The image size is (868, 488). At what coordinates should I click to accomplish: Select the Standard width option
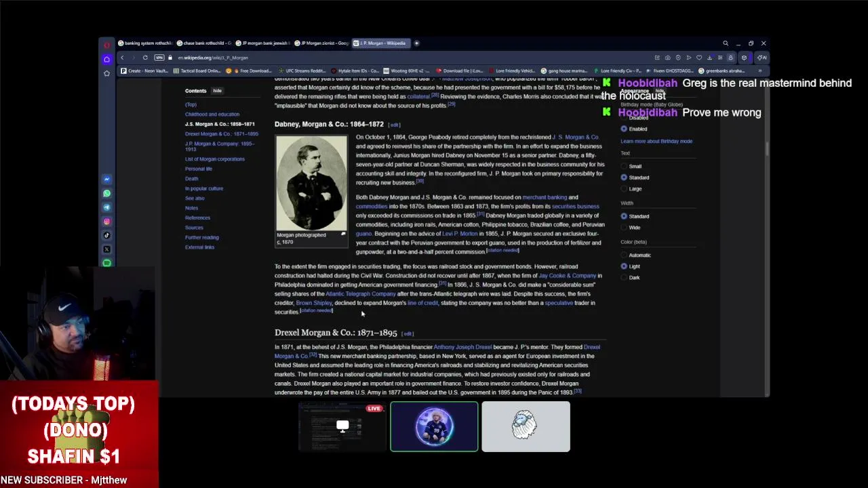pos(624,216)
